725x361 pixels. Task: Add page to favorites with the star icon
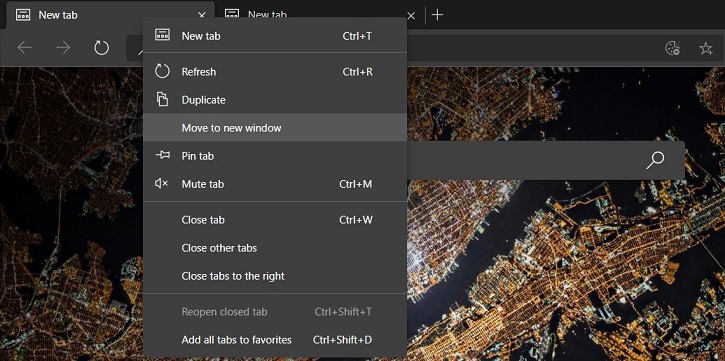(x=706, y=48)
